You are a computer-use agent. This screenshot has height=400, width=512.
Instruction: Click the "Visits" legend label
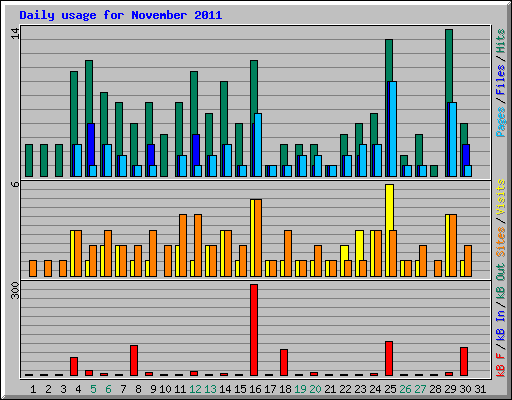pos(500,197)
